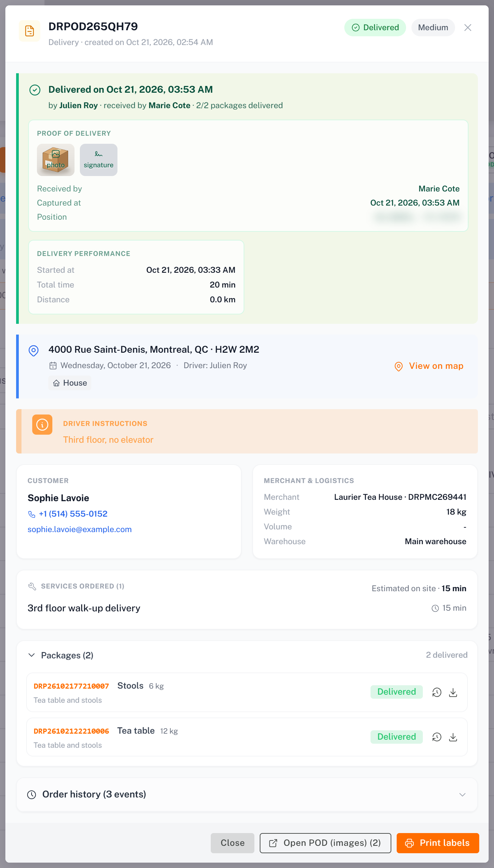Click the calendar icon beside Wednesday, October 21, 2026
This screenshot has width=494, height=868.
pos(53,366)
